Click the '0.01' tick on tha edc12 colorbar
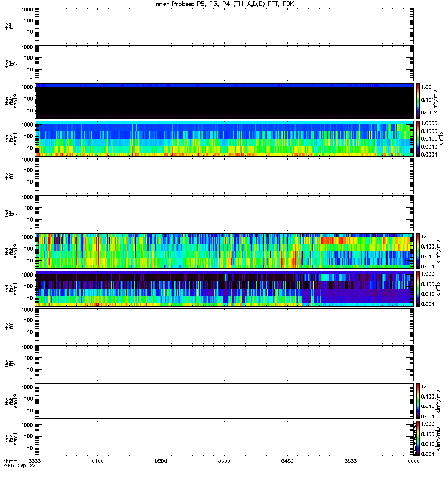This screenshot has height=478, width=448. 426,112
